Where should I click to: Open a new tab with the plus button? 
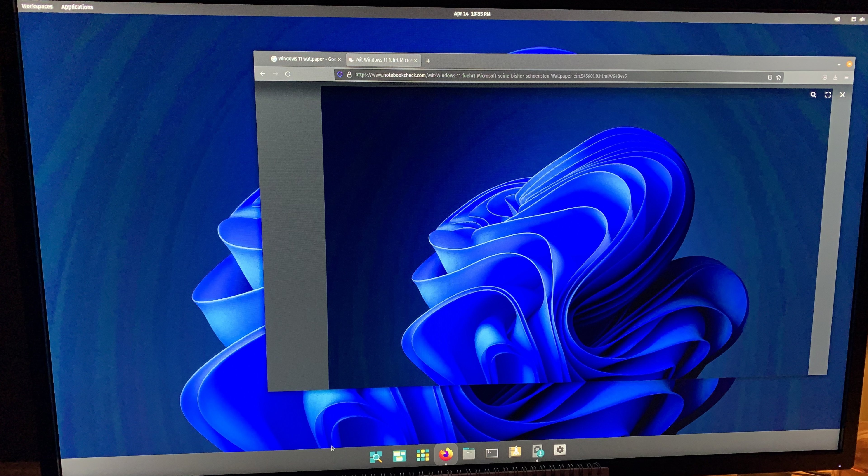428,61
